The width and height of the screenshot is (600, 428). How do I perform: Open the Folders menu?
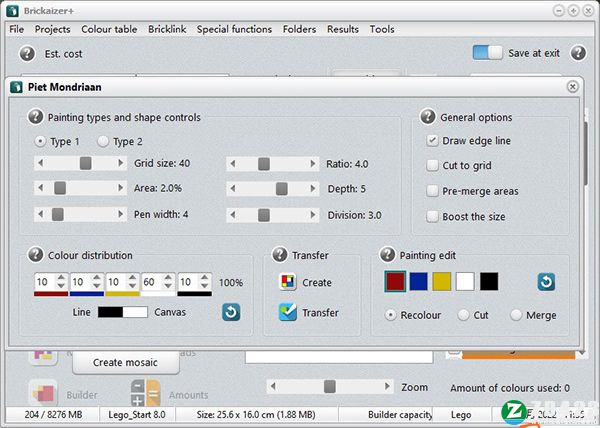tap(299, 29)
